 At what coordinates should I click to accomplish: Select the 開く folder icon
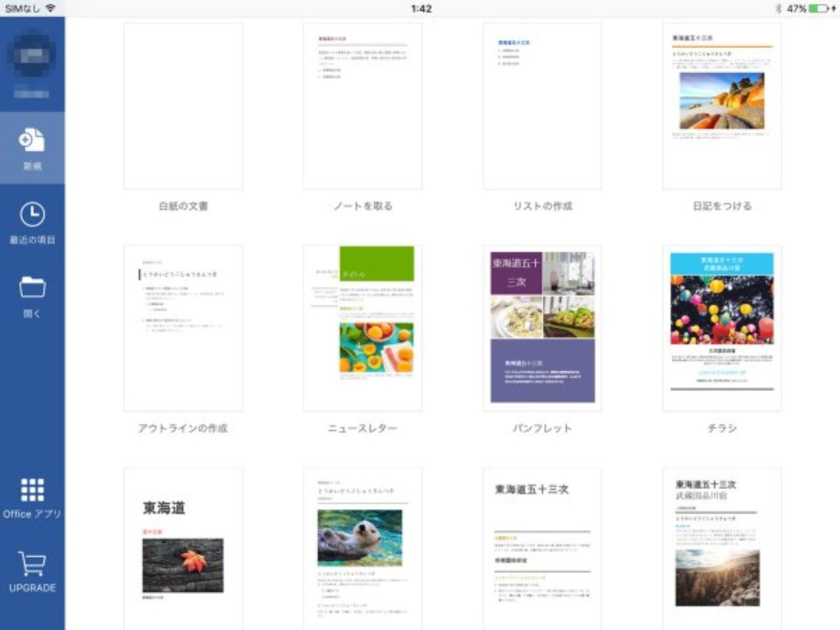point(32,287)
